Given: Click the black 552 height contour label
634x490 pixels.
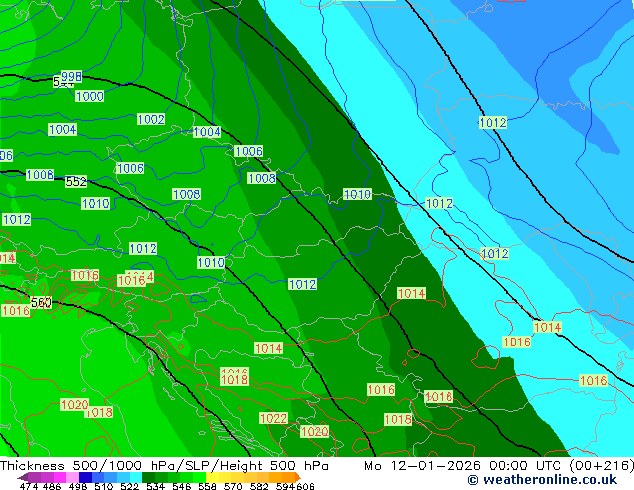Looking at the screenshot, I should click(x=76, y=182).
